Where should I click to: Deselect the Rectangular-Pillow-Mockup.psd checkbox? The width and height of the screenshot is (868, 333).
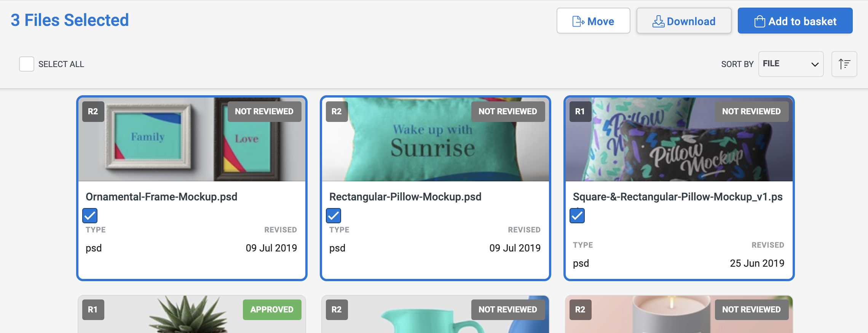tap(333, 216)
